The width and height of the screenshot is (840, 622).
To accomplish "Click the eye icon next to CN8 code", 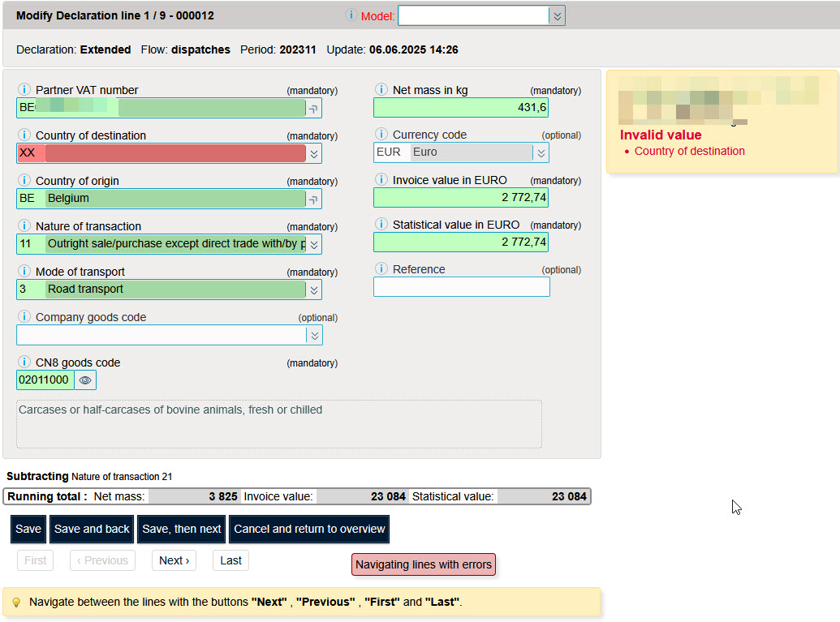I will pyautogui.click(x=85, y=380).
